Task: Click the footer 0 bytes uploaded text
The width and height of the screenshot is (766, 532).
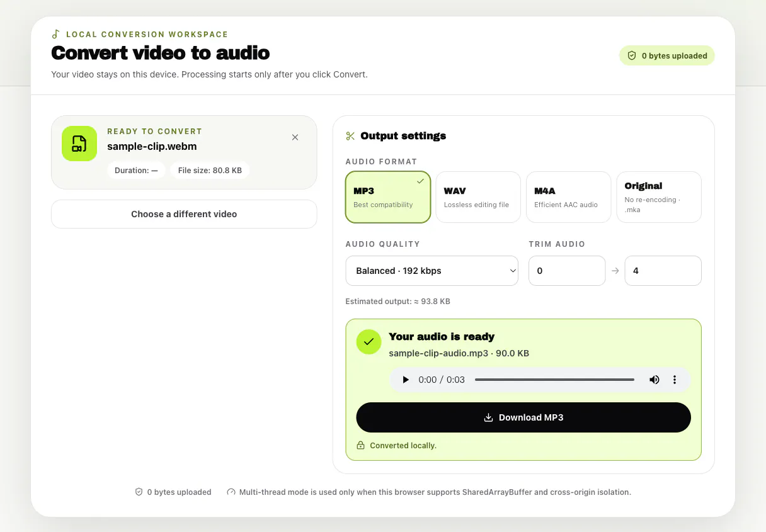Action: click(x=179, y=492)
